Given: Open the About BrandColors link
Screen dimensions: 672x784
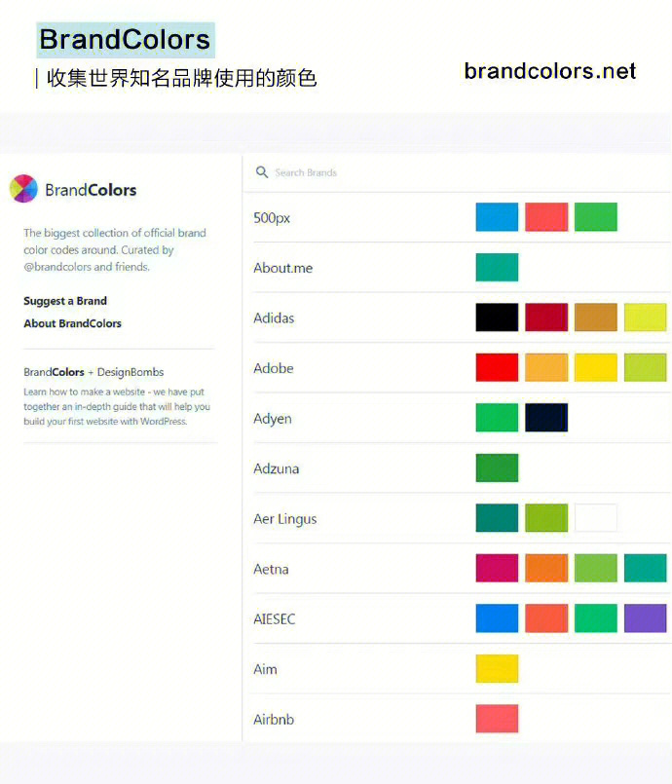Looking at the screenshot, I should click(72, 323).
